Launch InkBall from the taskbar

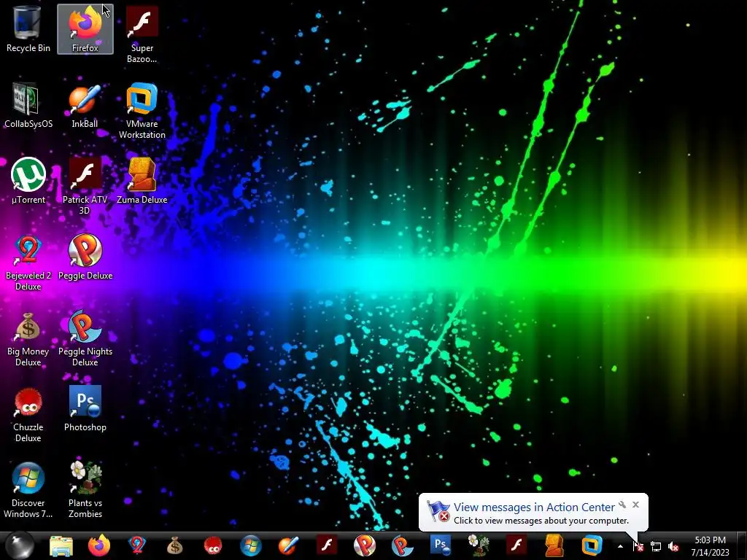click(289, 545)
